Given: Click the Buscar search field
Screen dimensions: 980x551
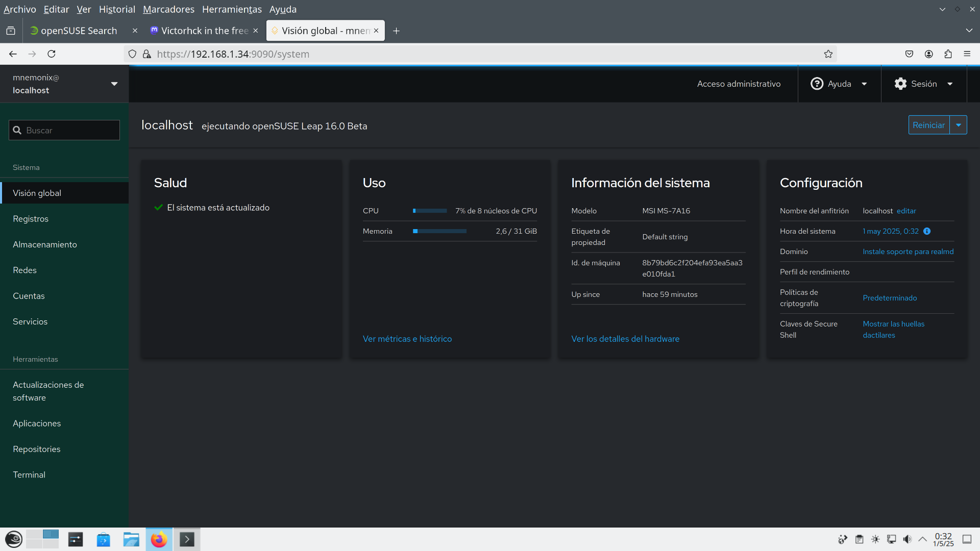Looking at the screenshot, I should point(64,130).
